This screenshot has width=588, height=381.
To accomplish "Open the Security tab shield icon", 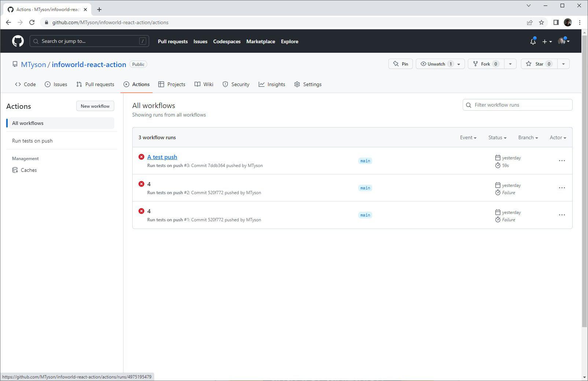I will pyautogui.click(x=225, y=84).
